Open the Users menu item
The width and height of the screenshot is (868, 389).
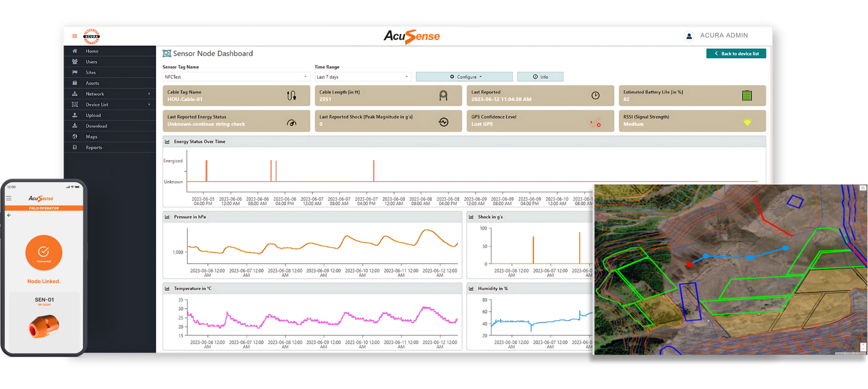(x=110, y=62)
